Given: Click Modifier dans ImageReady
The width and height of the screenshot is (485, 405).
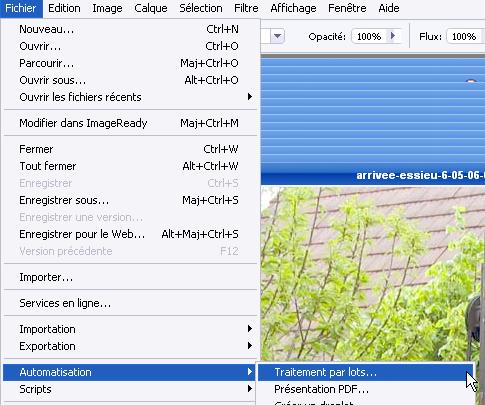Looking at the screenshot, I should click(130, 123).
